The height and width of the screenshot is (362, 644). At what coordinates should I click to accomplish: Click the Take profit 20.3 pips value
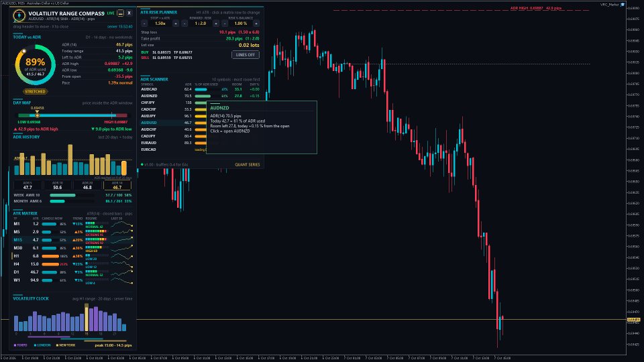pyautogui.click(x=242, y=39)
